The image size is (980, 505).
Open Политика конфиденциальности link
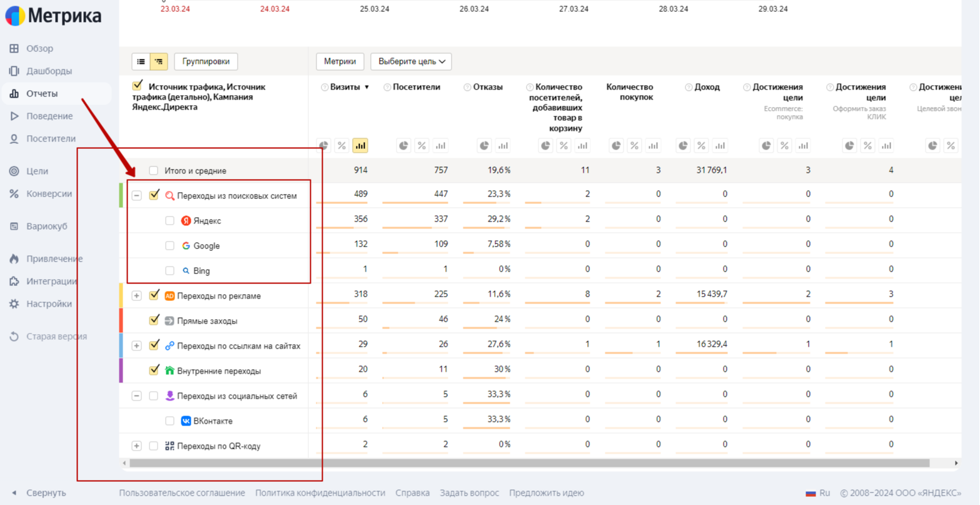click(320, 493)
